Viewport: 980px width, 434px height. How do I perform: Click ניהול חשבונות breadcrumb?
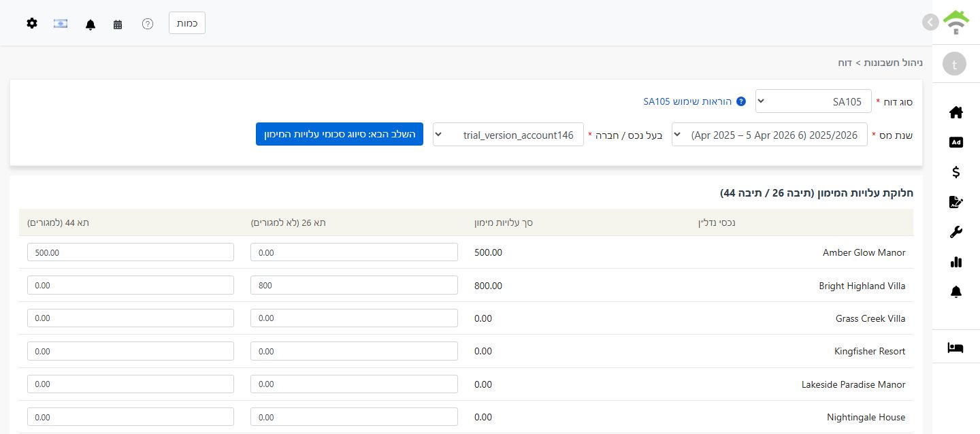coord(892,63)
